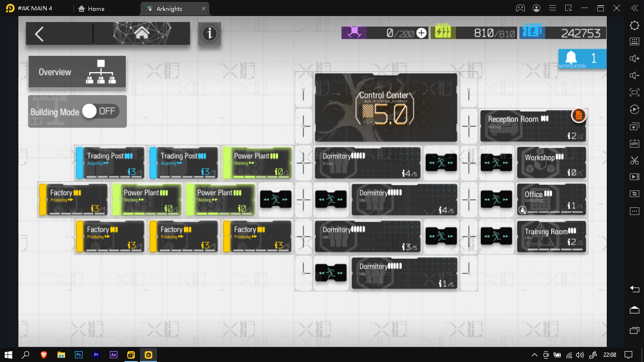Viewport: 644px width, 362px height.
Task: Open the LDPlayer account profile icon
Action: click(x=537, y=8)
